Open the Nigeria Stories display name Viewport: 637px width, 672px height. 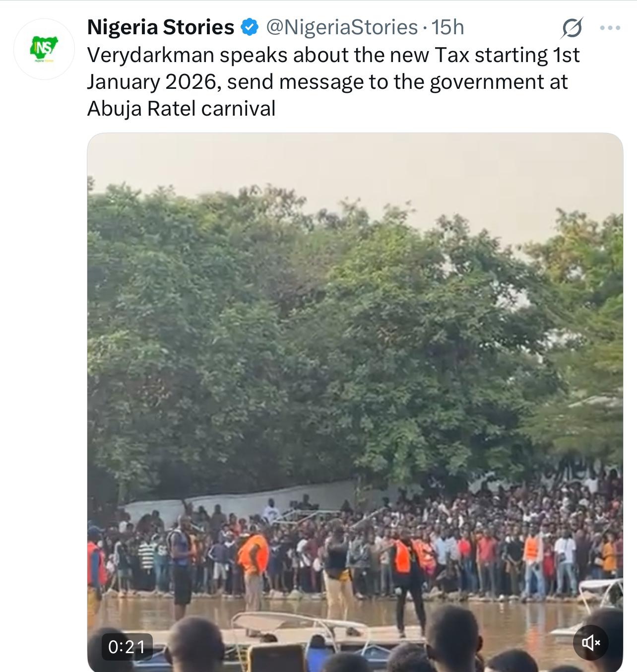(x=160, y=27)
